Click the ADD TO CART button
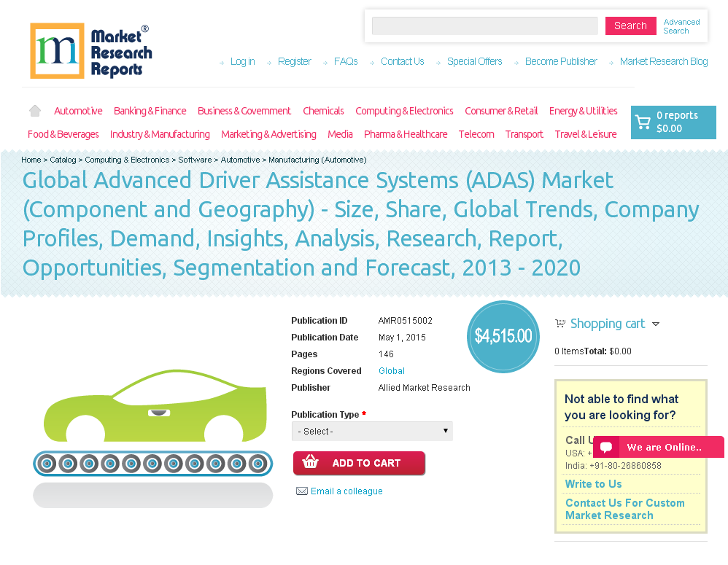 [x=359, y=464]
